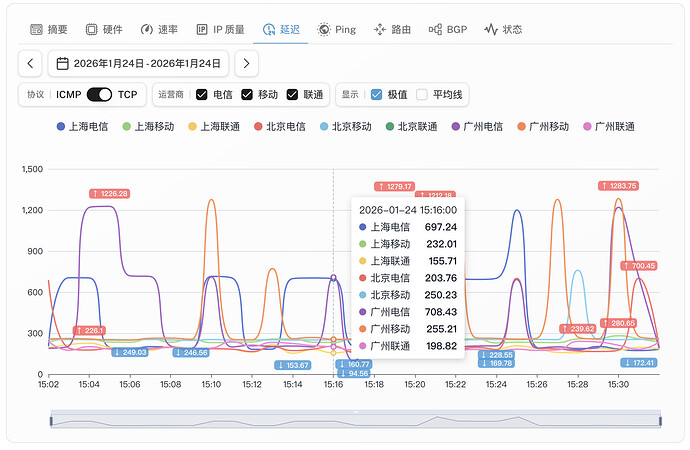
Task: Uncheck the 电信 carrier checkbox
Action: coord(202,95)
